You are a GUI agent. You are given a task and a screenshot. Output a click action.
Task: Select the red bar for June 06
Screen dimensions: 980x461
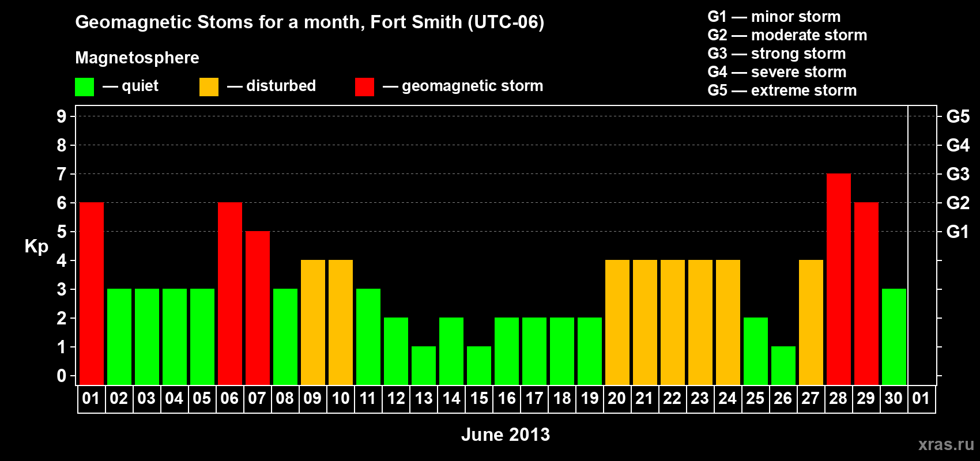[230, 293]
